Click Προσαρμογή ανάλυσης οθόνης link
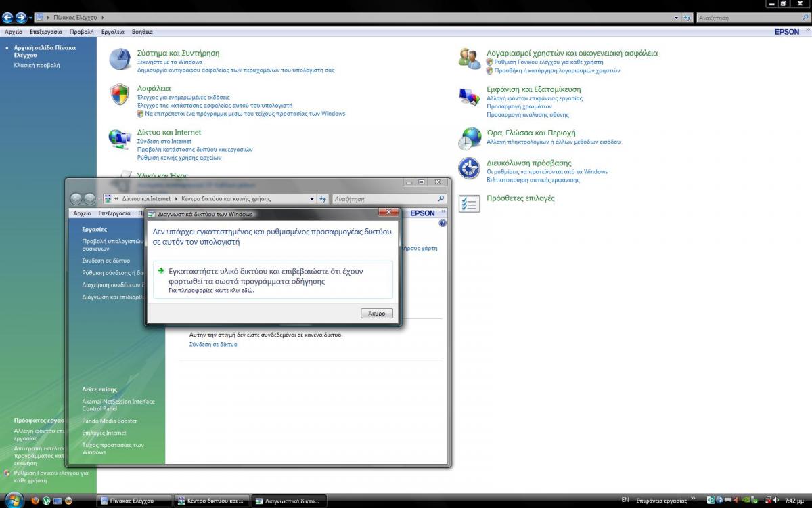812x508 pixels. pos(528,114)
